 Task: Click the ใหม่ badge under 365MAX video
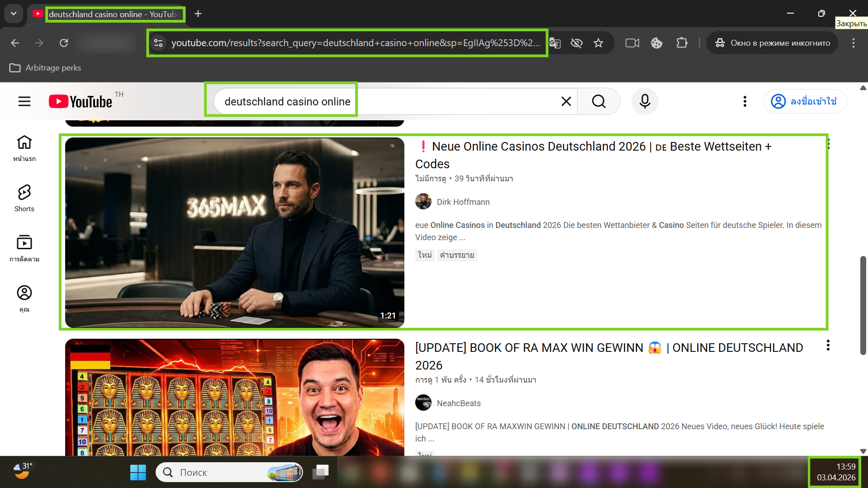[425, 255]
